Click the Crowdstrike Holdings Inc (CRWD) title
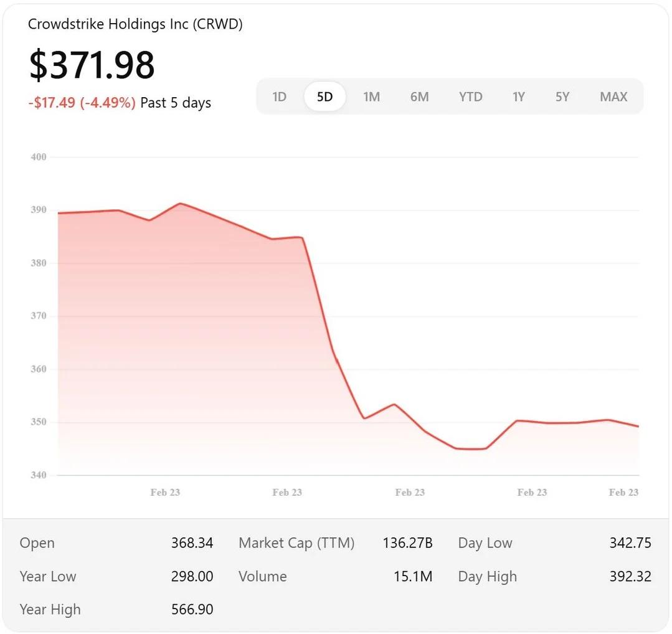The image size is (672, 634). pos(135,24)
